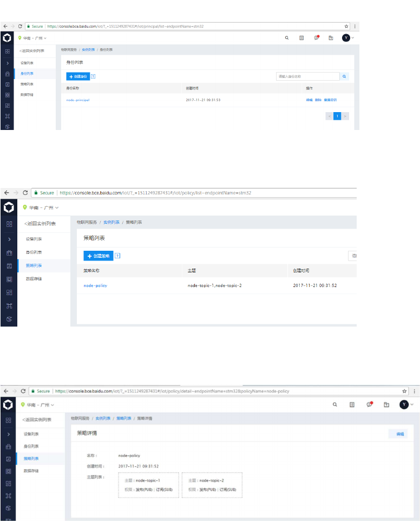The height and width of the screenshot is (521, 420).
Task: Click 编辑 edit link for node-principal
Action: coord(309,100)
